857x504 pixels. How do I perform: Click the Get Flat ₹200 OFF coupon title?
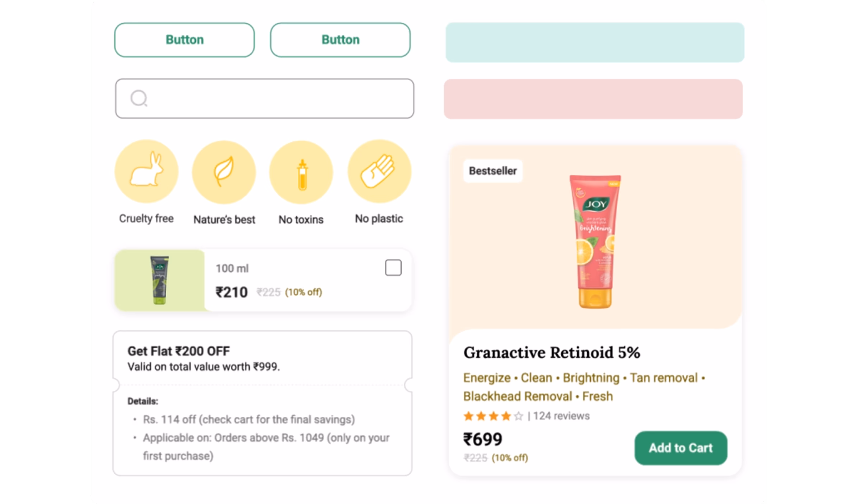pos(179,351)
